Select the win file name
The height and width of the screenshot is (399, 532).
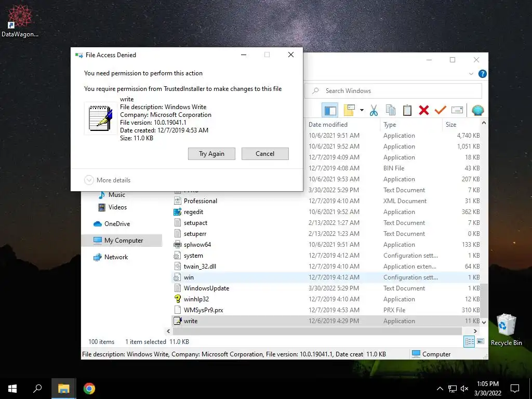pyautogui.click(x=189, y=277)
